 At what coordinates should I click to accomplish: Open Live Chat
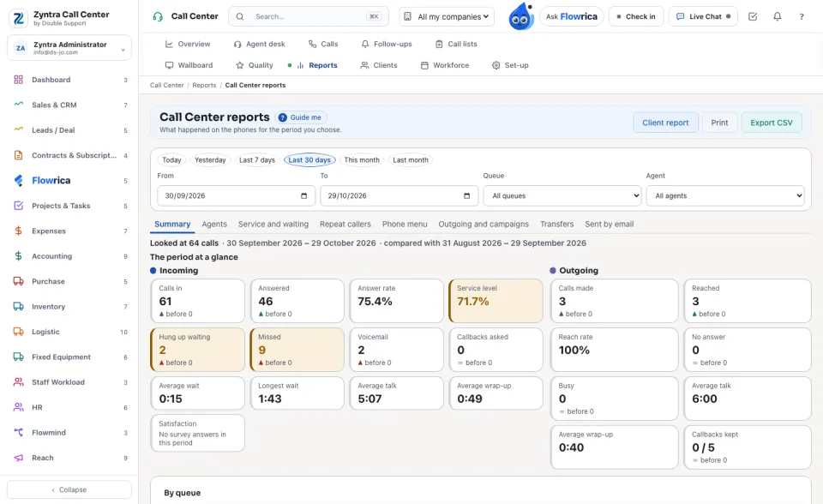[x=703, y=16]
